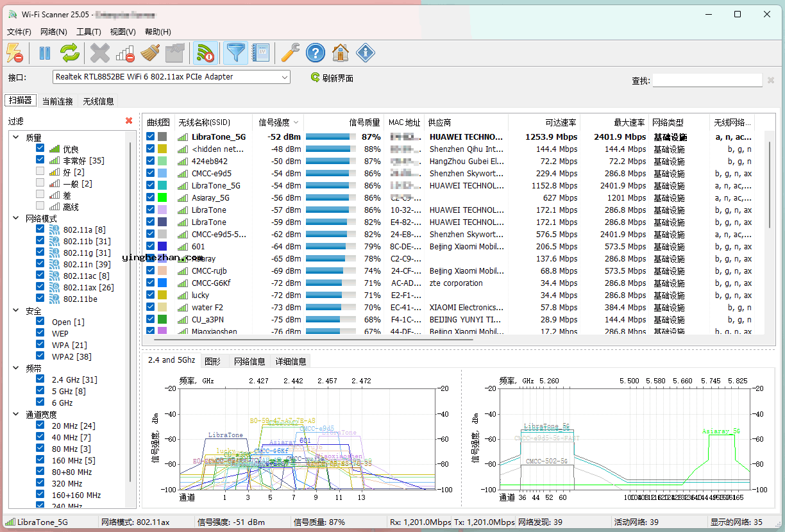785x532 pixels.
Task: Click the 802.11a network mode icon
Action: (x=55, y=229)
